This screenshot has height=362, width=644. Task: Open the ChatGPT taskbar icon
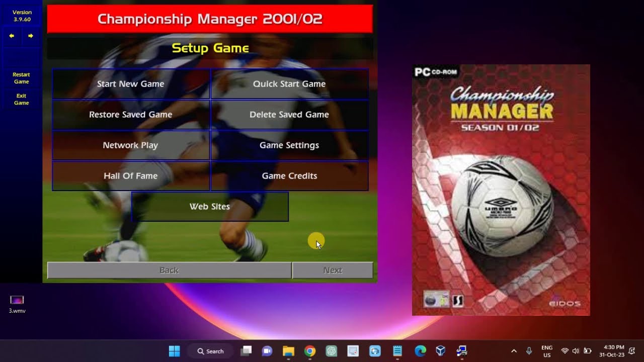point(331,351)
